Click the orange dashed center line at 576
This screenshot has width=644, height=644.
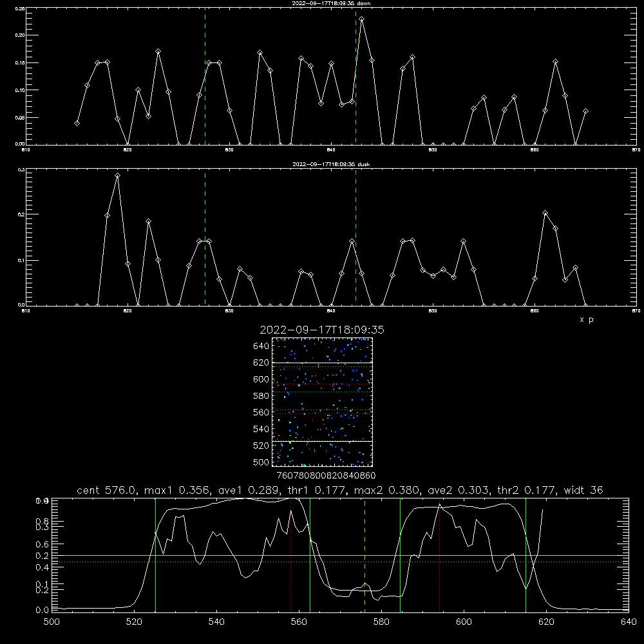(365, 555)
